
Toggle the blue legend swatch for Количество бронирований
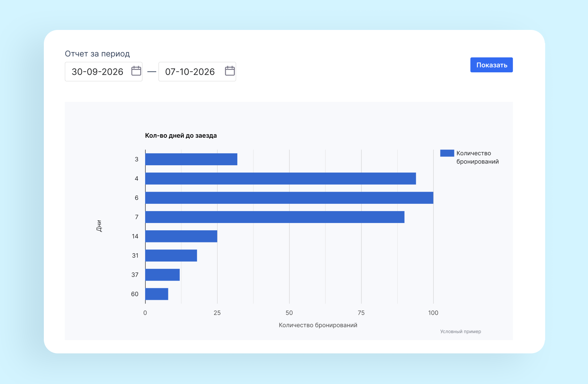pos(447,153)
